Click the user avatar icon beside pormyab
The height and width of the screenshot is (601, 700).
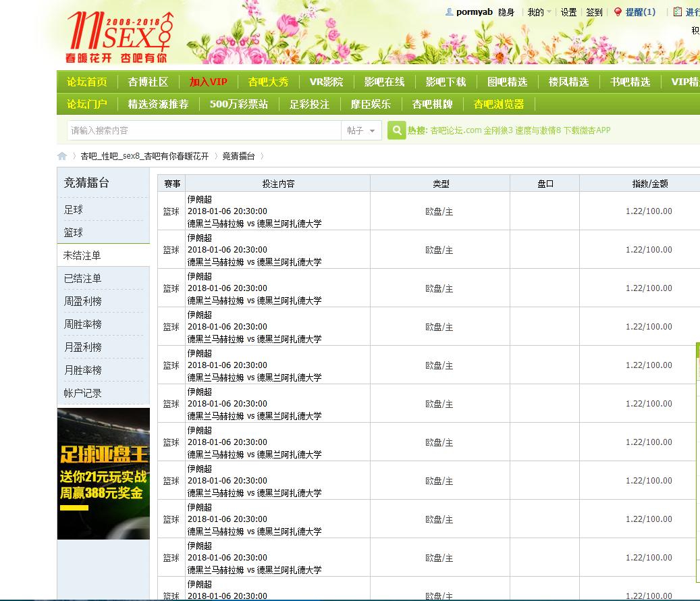(450, 12)
